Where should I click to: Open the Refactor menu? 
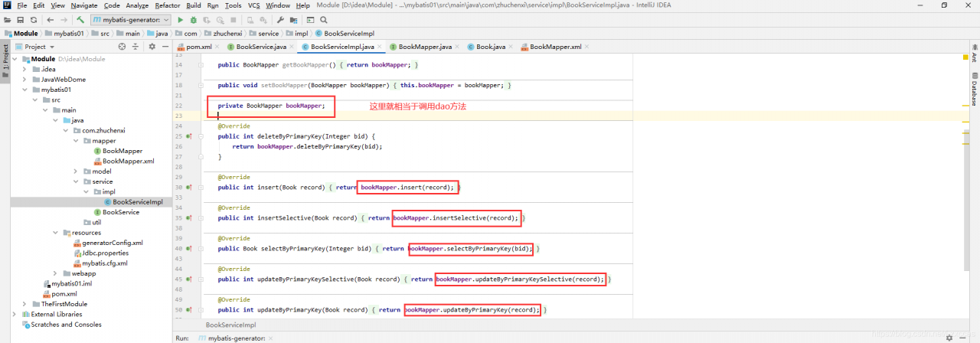pyautogui.click(x=168, y=5)
